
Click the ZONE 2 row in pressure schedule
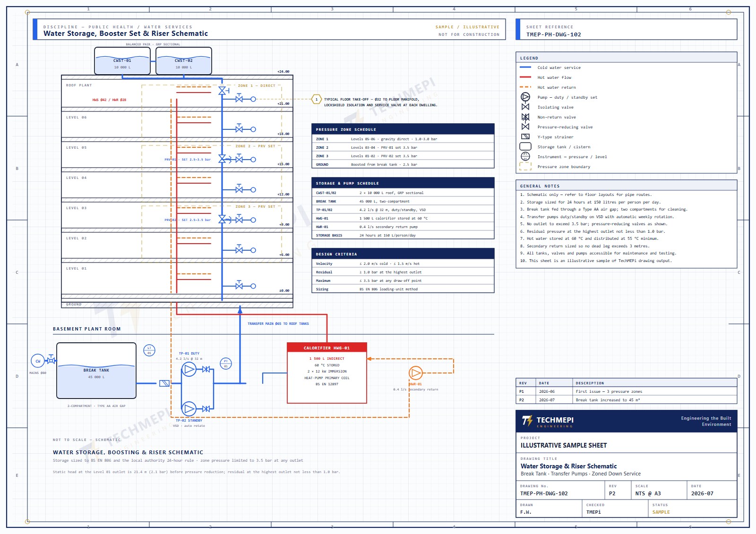tap(403, 148)
